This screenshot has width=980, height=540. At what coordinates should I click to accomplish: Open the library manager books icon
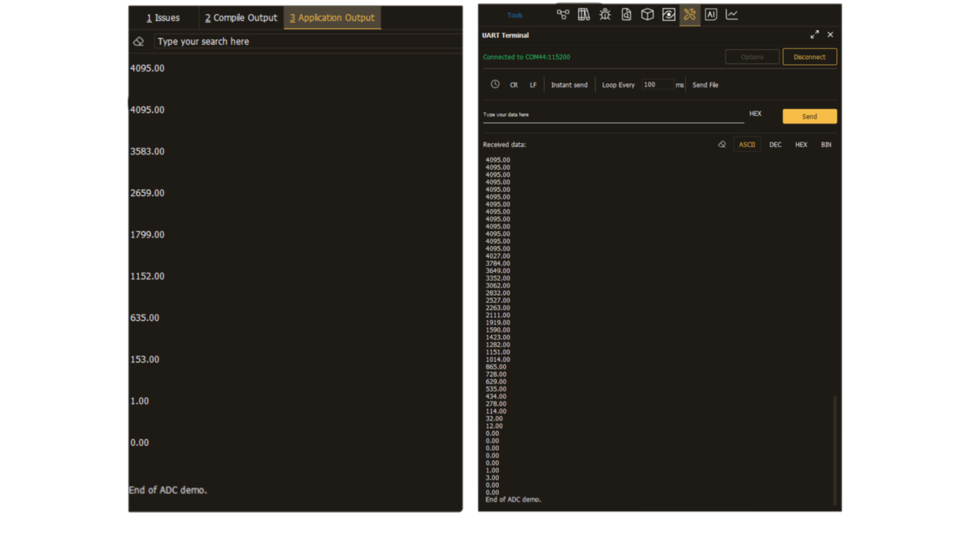(x=584, y=15)
